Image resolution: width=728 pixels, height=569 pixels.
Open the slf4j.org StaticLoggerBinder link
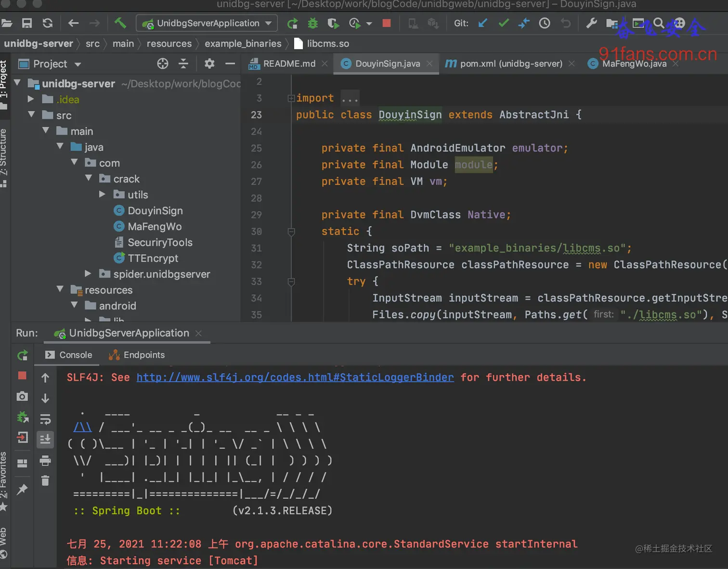[295, 377]
